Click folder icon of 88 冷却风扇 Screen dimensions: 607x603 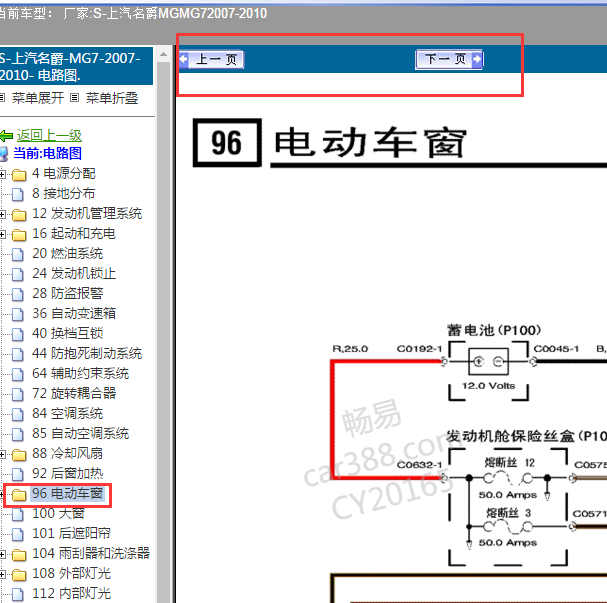click(19, 455)
